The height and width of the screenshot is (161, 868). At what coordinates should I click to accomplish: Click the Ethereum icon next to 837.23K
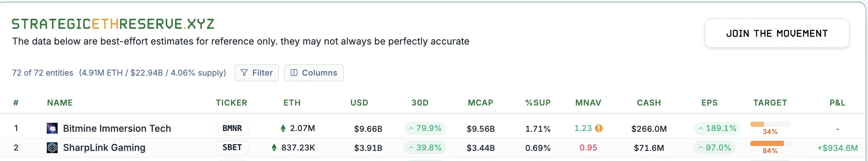tap(274, 148)
